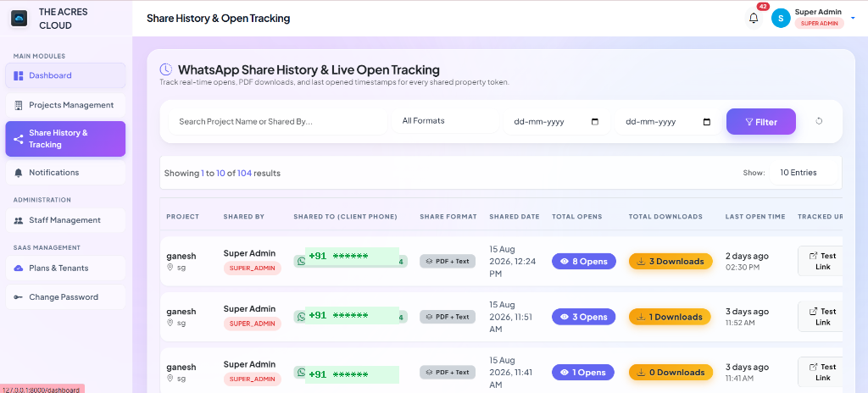Click the download icon in the 3 Downloads badge
The image size is (868, 393).
[x=641, y=261]
